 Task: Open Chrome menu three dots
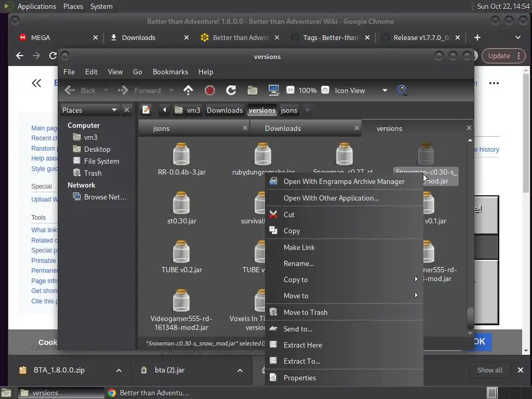coord(519,56)
